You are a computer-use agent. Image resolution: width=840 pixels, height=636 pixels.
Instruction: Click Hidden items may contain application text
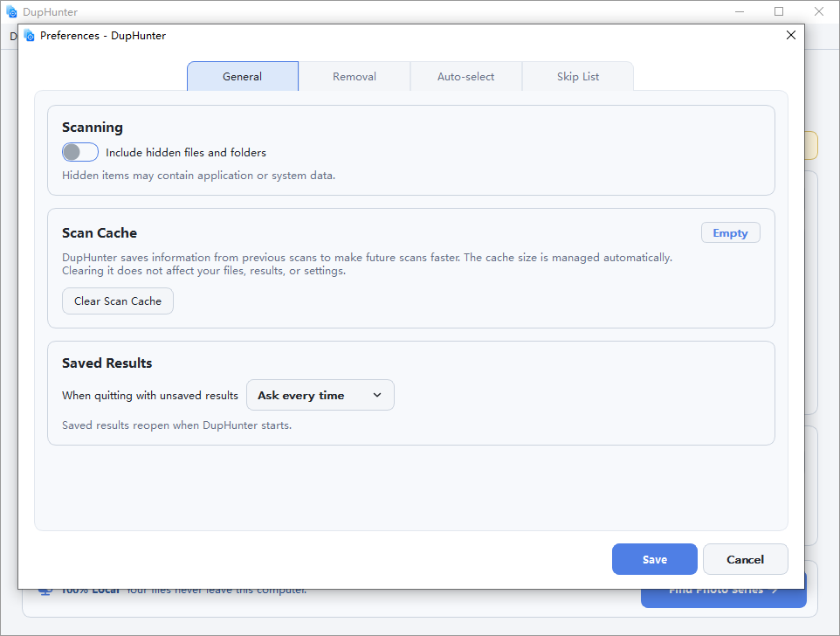(x=199, y=176)
